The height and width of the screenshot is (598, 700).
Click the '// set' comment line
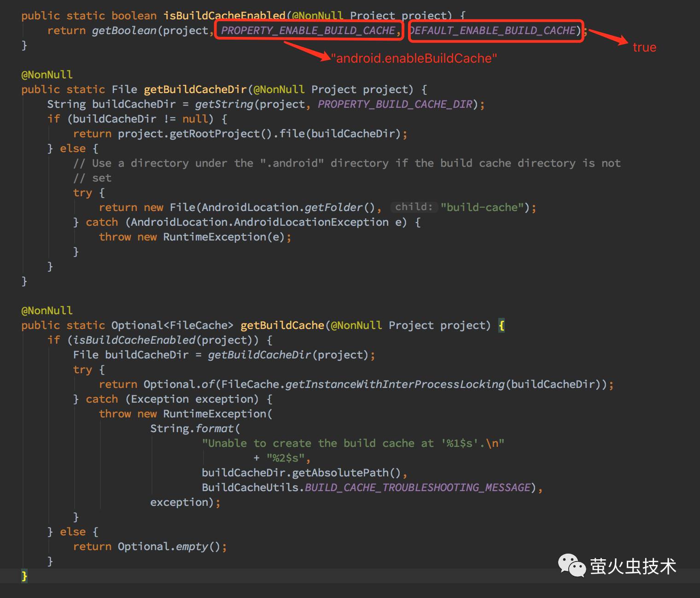pos(92,178)
